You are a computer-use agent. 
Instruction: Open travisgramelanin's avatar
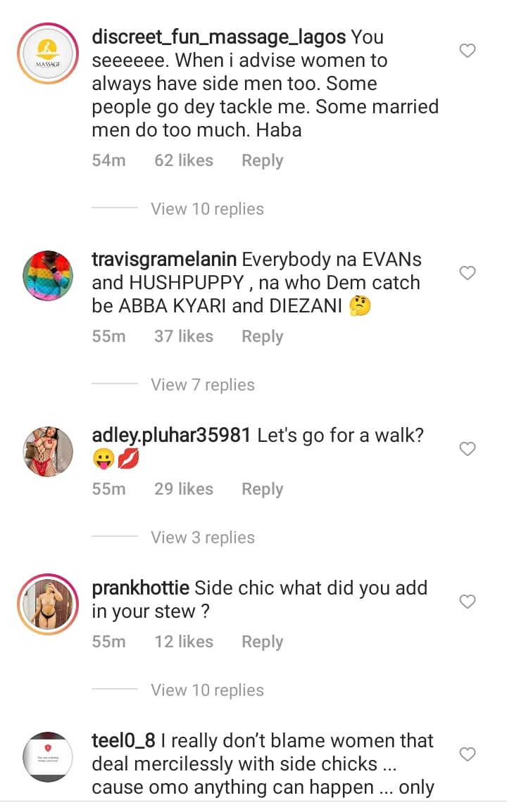point(49,276)
